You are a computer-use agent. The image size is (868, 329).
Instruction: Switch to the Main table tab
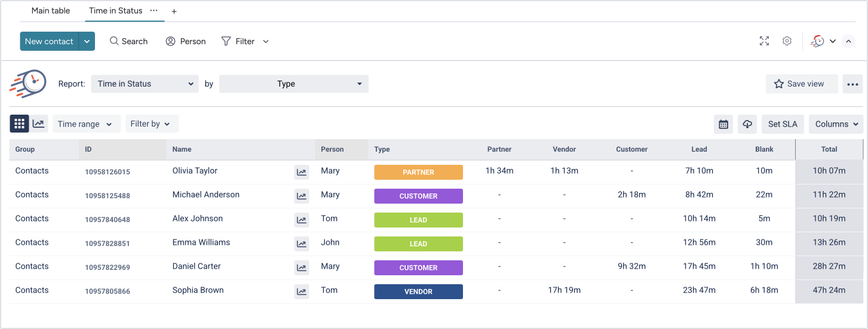point(51,11)
